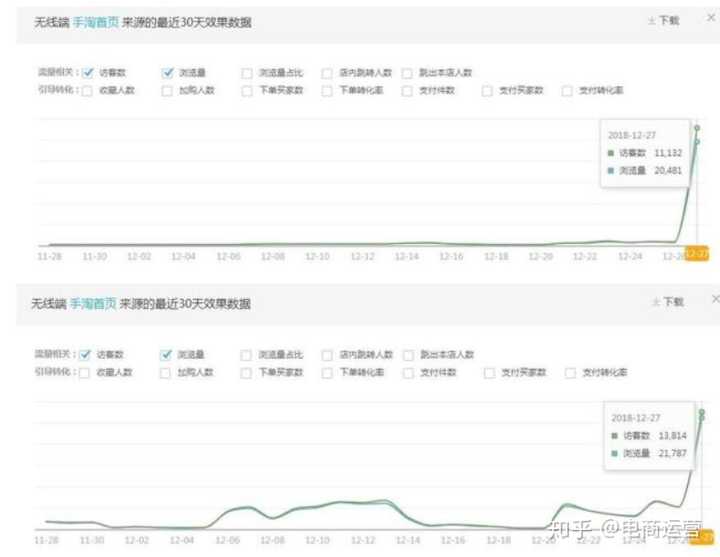This screenshot has width=720, height=557.
Task: Click 11-28 axis label on top chart
Action: pyautogui.click(x=49, y=256)
